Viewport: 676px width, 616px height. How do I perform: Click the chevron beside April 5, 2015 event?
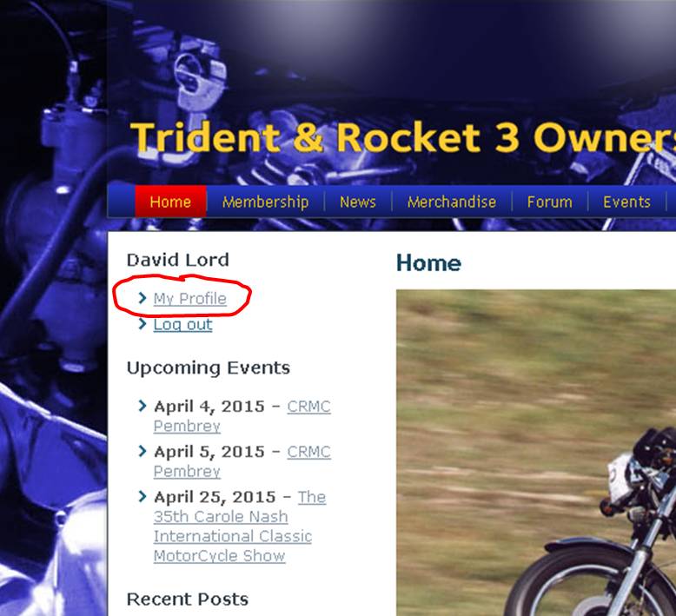[142, 451]
